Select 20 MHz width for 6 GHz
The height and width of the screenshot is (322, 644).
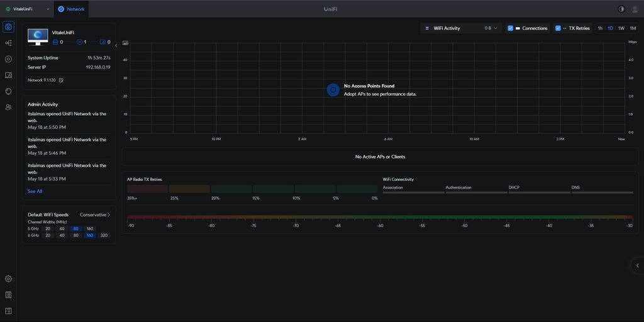point(48,235)
